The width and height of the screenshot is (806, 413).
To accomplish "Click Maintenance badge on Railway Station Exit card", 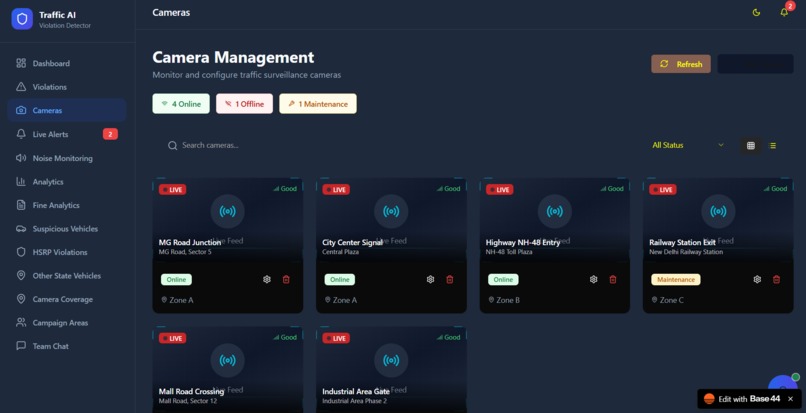I will point(676,280).
